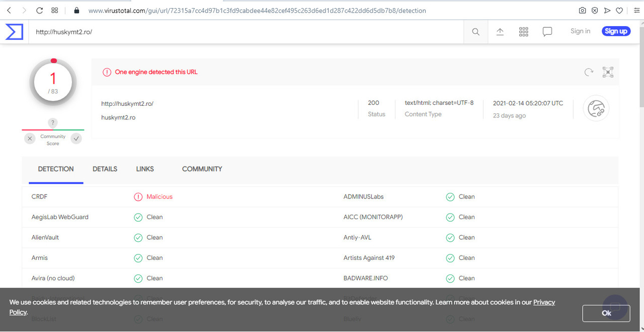
Task: Click the community score question mark
Action: pos(53,123)
